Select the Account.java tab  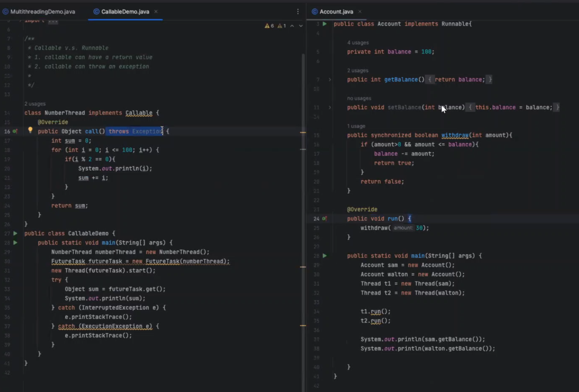(336, 12)
